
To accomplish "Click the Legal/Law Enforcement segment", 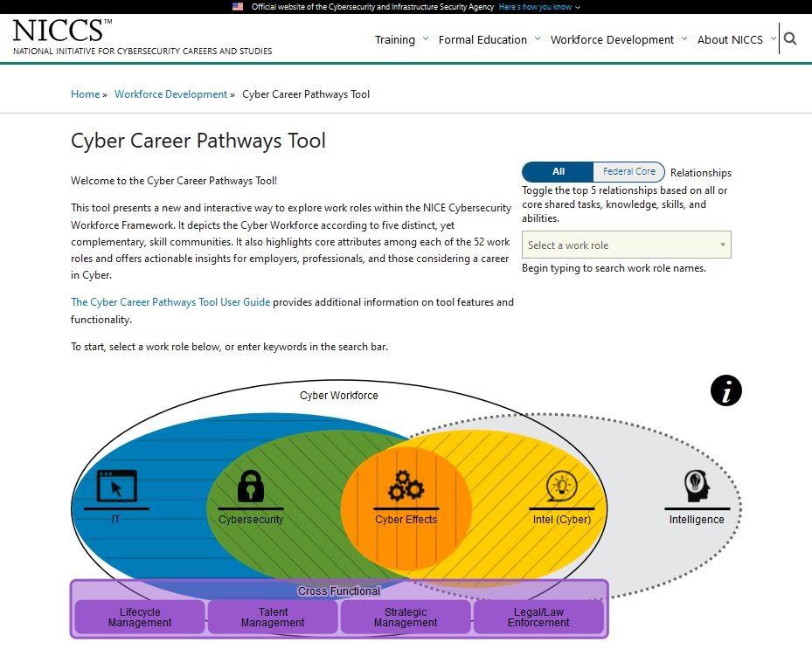I will click(x=538, y=618).
